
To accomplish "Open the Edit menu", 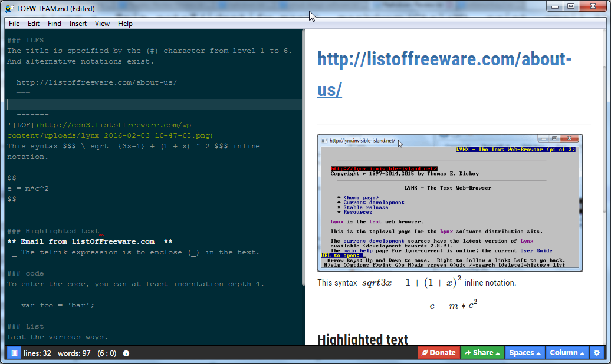I will click(x=34, y=24).
